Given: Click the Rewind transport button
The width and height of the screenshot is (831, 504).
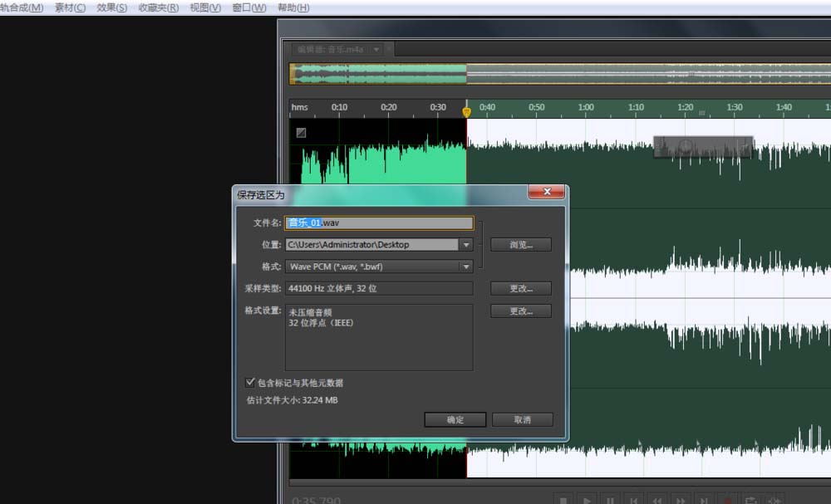Looking at the screenshot, I should pos(656,500).
